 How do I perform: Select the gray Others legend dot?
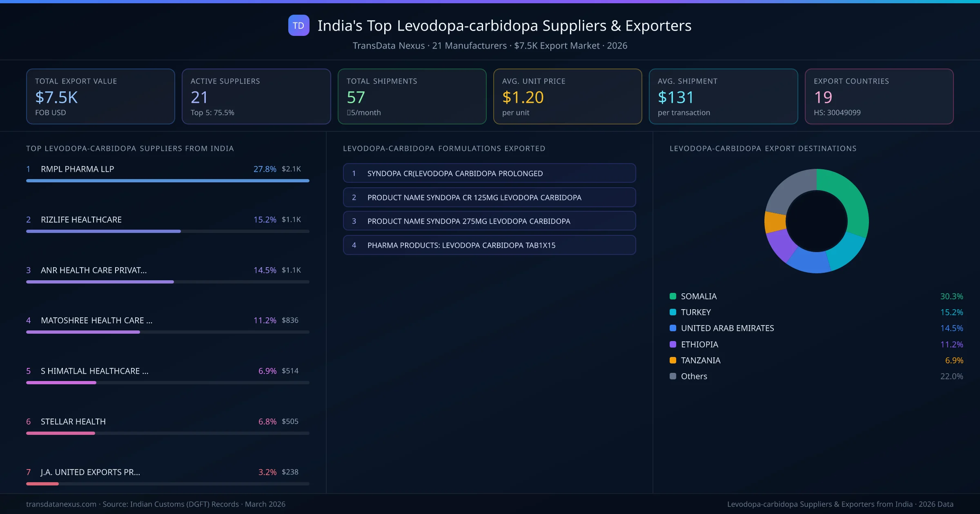coord(672,376)
